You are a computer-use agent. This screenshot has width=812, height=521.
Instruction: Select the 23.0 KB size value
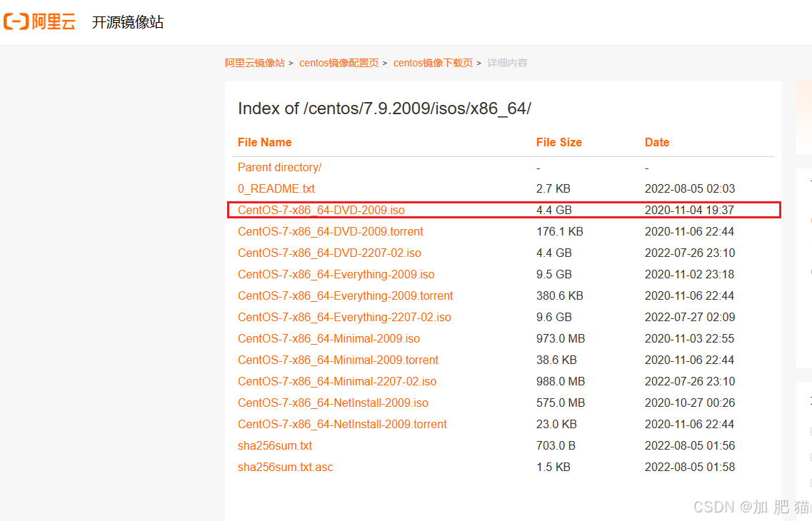[557, 424]
